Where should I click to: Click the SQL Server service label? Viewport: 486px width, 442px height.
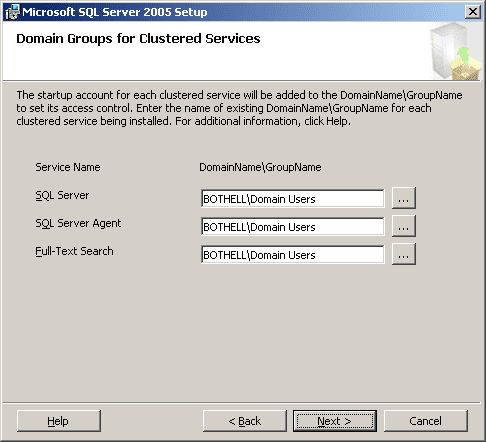click(x=62, y=195)
